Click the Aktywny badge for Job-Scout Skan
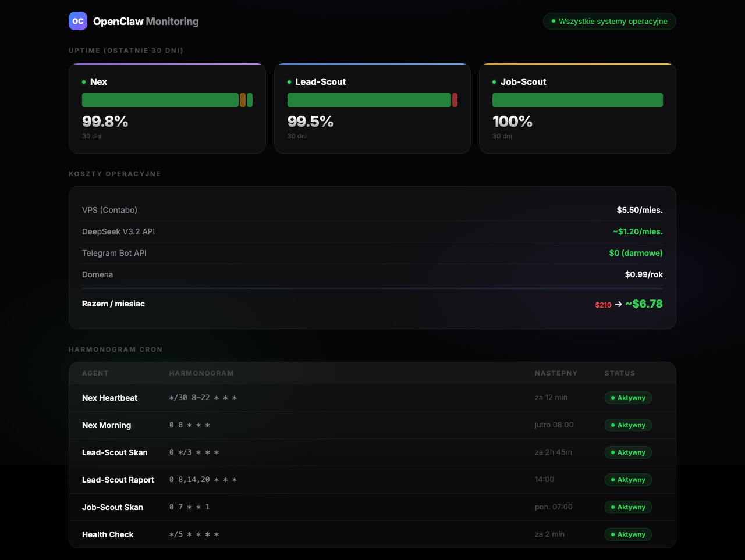This screenshot has height=560, width=745. [x=628, y=507]
